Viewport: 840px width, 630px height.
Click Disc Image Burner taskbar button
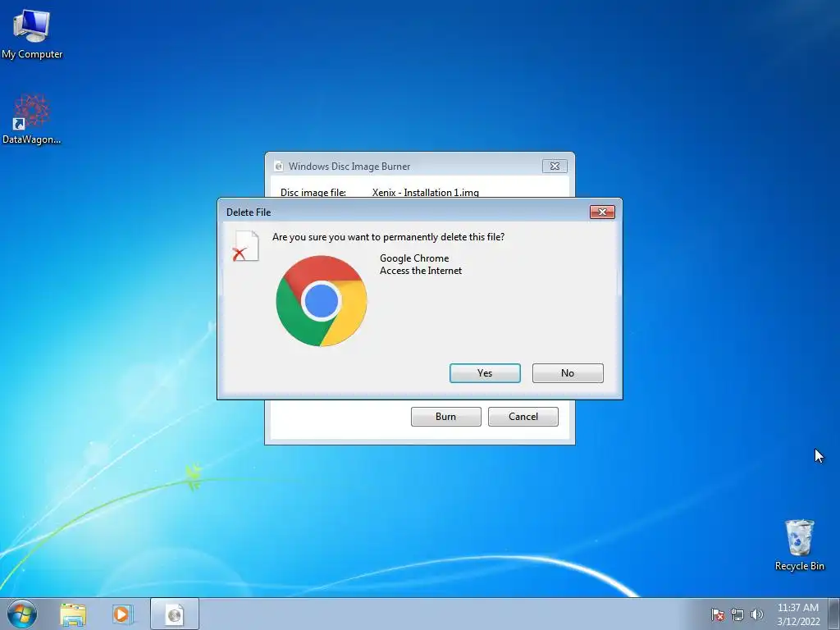coord(175,614)
